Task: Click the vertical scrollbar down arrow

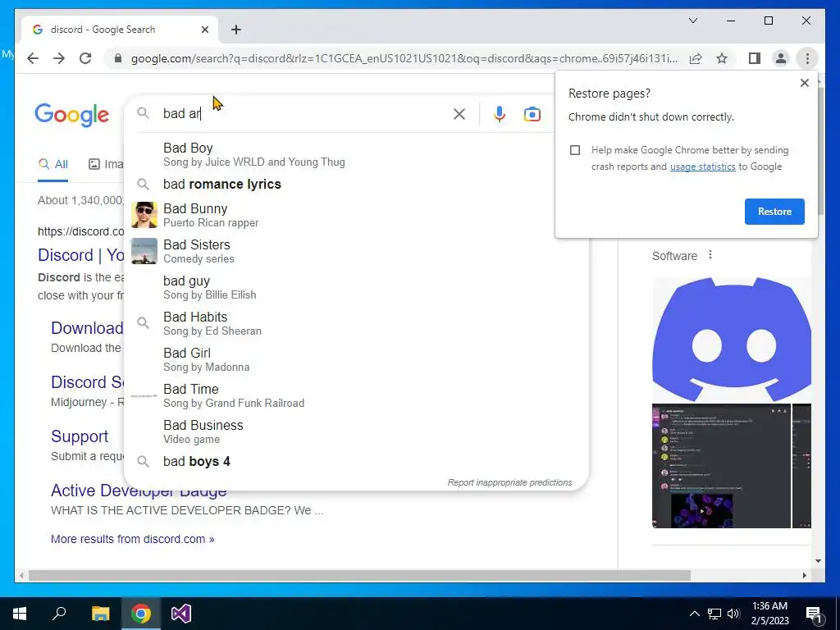Action: [818, 561]
